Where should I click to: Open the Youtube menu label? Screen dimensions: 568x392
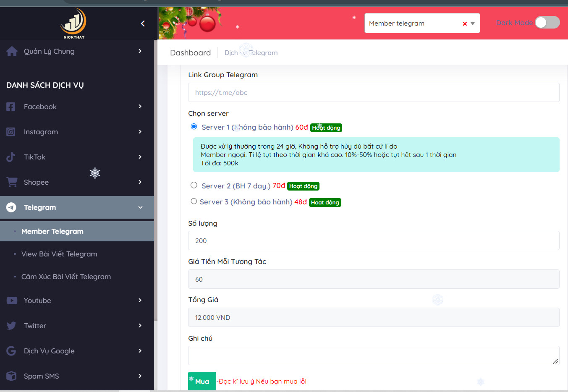(37, 301)
